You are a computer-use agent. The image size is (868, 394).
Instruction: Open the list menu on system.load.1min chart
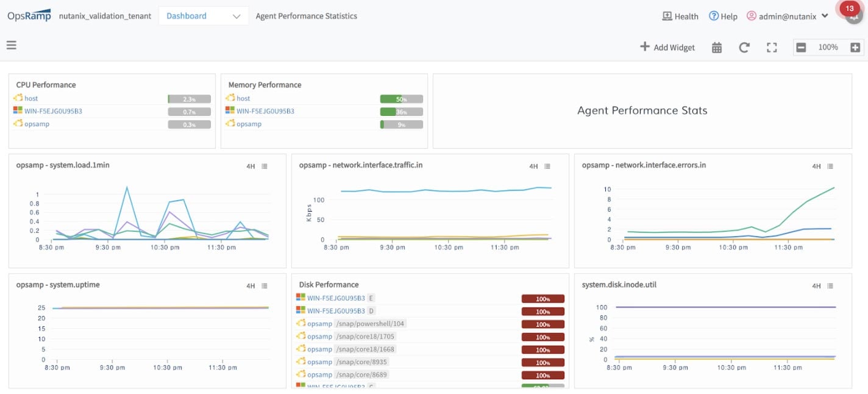(264, 166)
